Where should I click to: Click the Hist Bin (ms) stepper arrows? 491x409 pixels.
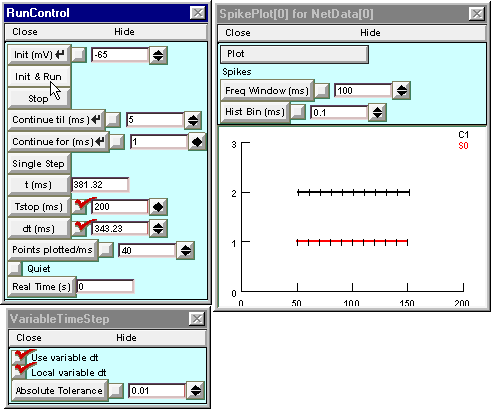pos(377,113)
